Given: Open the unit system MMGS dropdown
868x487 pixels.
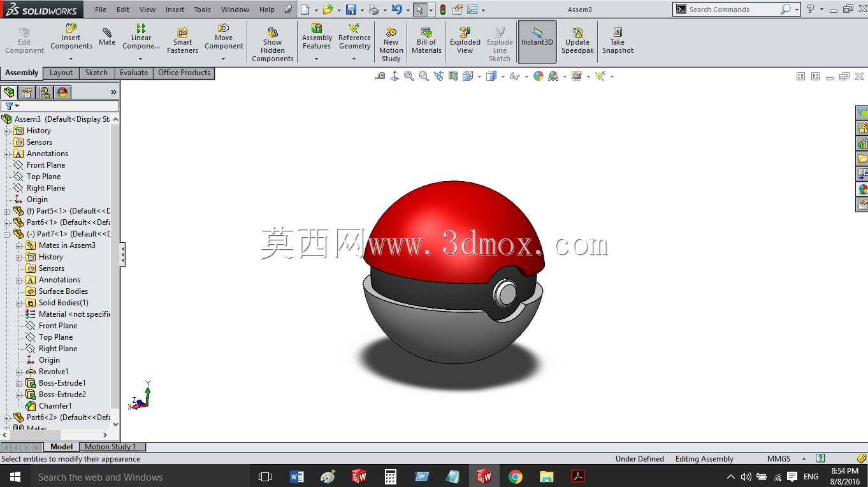Looking at the screenshot, I should point(804,459).
